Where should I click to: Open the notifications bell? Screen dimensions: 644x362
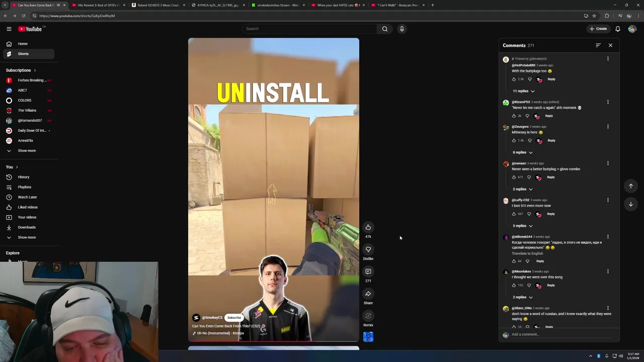tap(617, 29)
